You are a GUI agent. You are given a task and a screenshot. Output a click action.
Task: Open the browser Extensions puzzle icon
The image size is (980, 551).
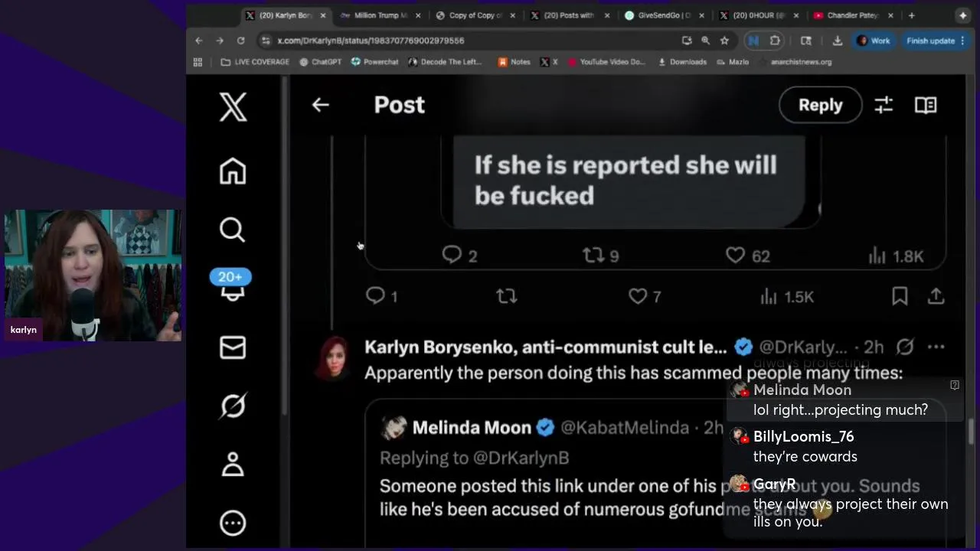775,41
